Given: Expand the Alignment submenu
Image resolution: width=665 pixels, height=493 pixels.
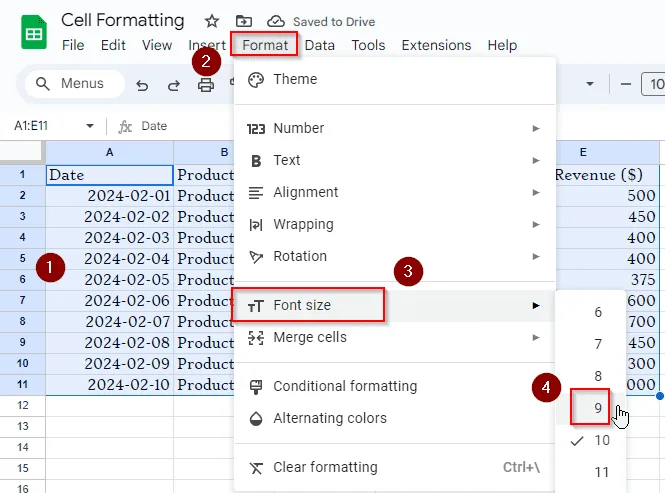Looking at the screenshot, I should click(x=394, y=193).
